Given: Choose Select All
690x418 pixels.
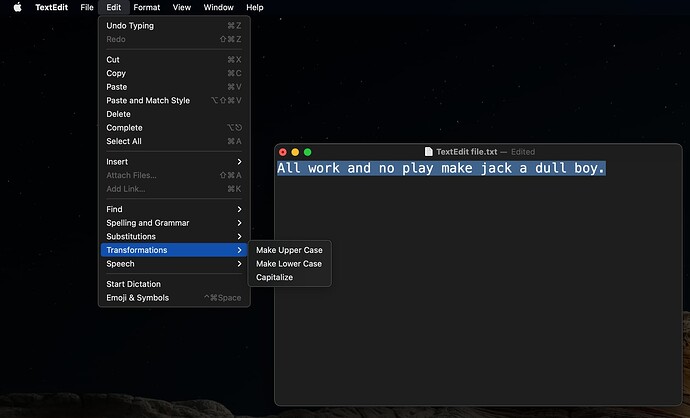Looking at the screenshot, I should 174,141.
